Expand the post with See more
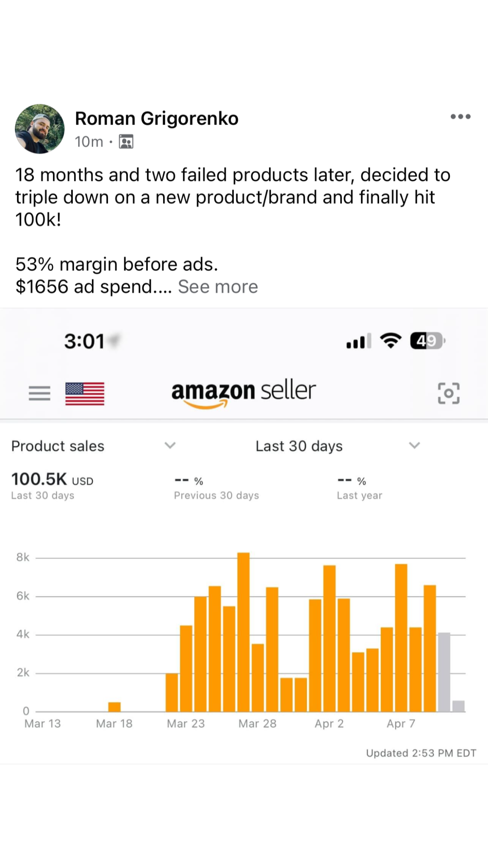This screenshot has width=488, height=868. pos(218,287)
